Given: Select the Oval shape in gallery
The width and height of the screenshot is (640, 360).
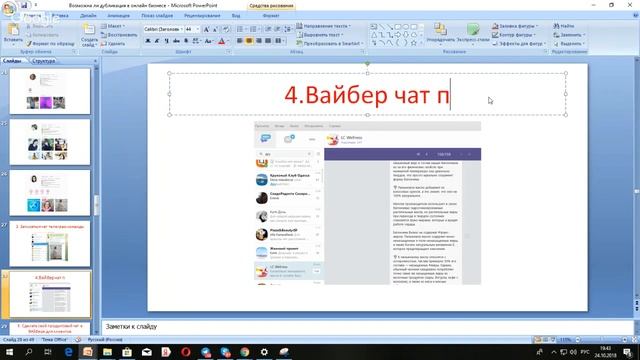Looking at the screenshot, I should coord(406,27).
